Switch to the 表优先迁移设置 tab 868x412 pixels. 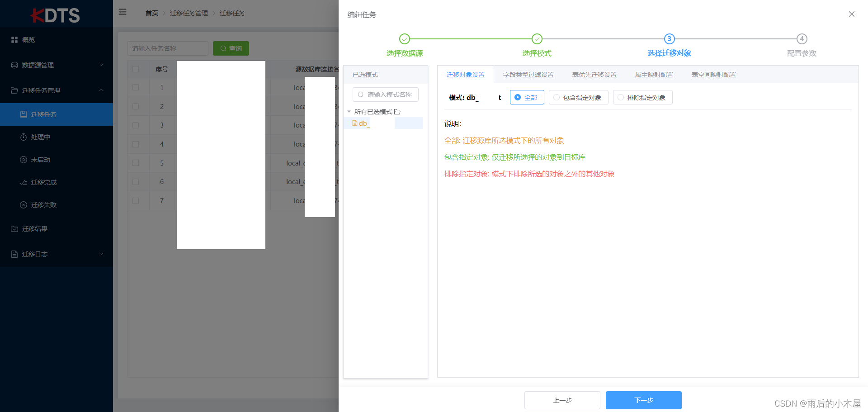594,75
